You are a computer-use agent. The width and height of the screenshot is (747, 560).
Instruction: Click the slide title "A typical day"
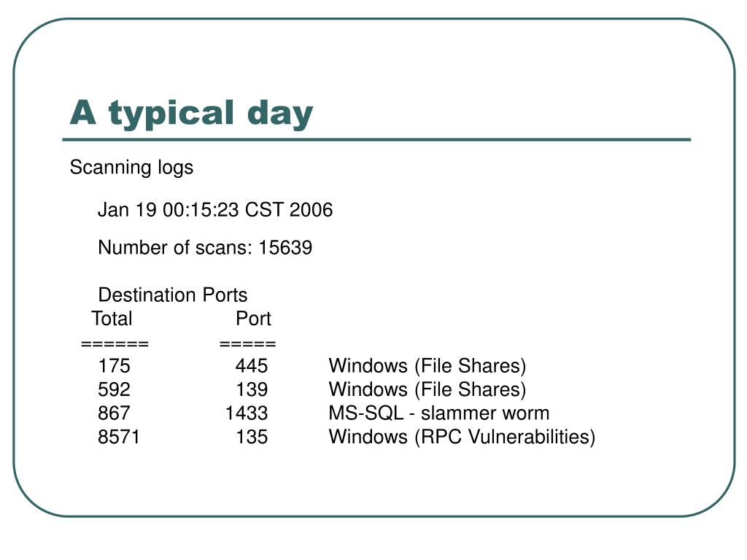pos(191,114)
